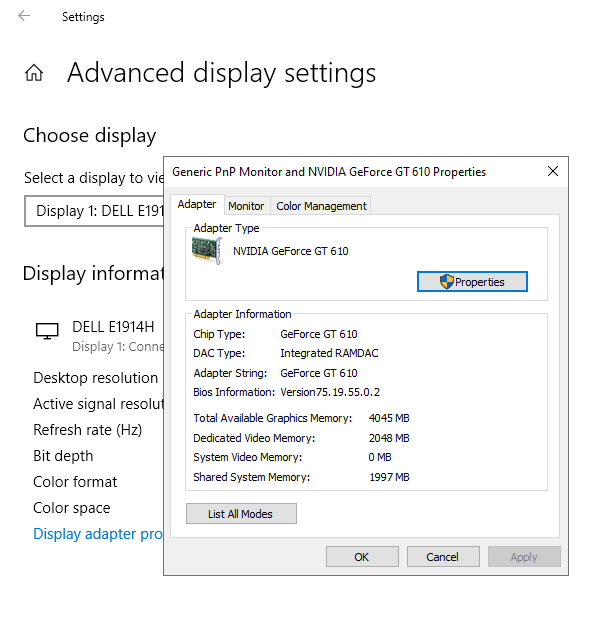Screen dimensions: 603x633
Task: Click the dialog title bar text
Action: (x=329, y=172)
